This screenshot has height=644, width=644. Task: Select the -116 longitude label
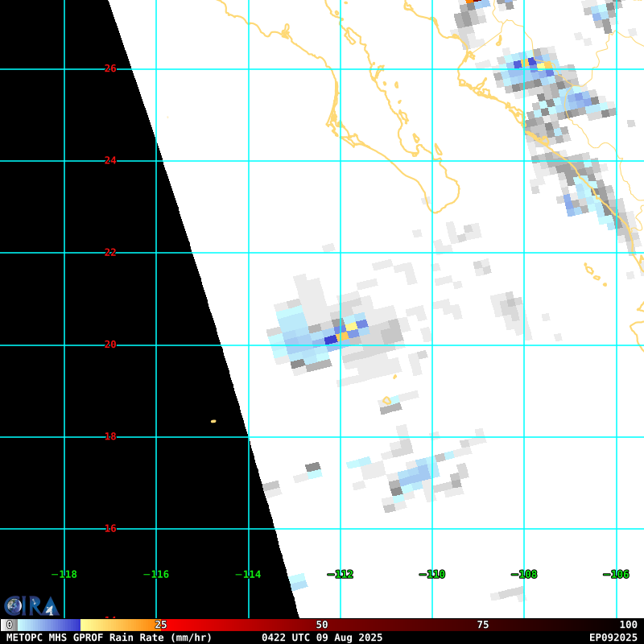coord(156,575)
